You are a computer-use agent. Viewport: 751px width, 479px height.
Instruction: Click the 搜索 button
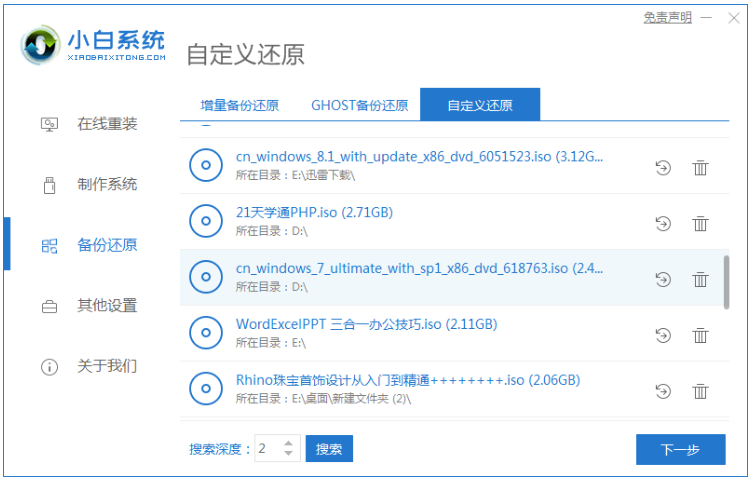click(329, 449)
